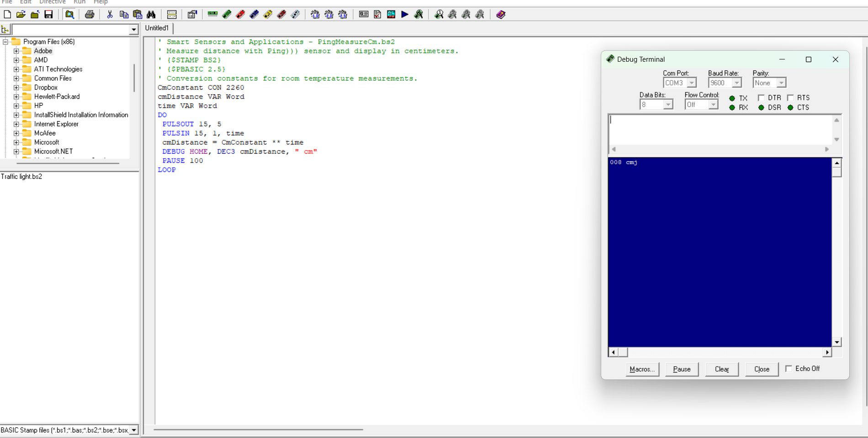The image size is (868, 438).
Task: Select the Internet Explorer folder
Action: pyautogui.click(x=56, y=124)
